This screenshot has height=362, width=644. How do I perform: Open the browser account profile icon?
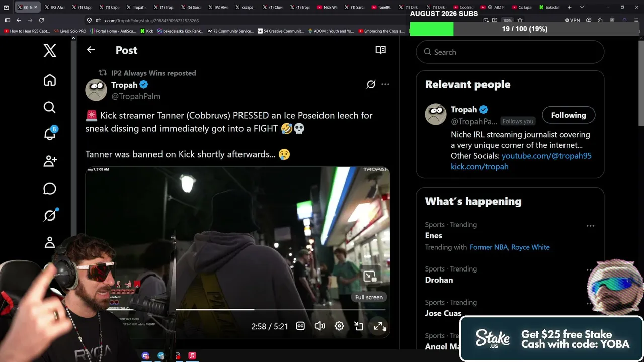click(x=589, y=20)
